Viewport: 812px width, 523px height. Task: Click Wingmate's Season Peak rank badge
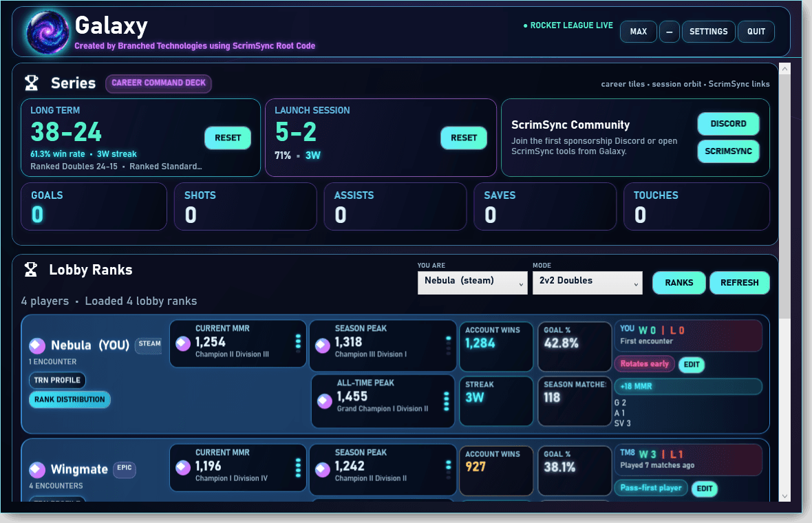tap(323, 469)
